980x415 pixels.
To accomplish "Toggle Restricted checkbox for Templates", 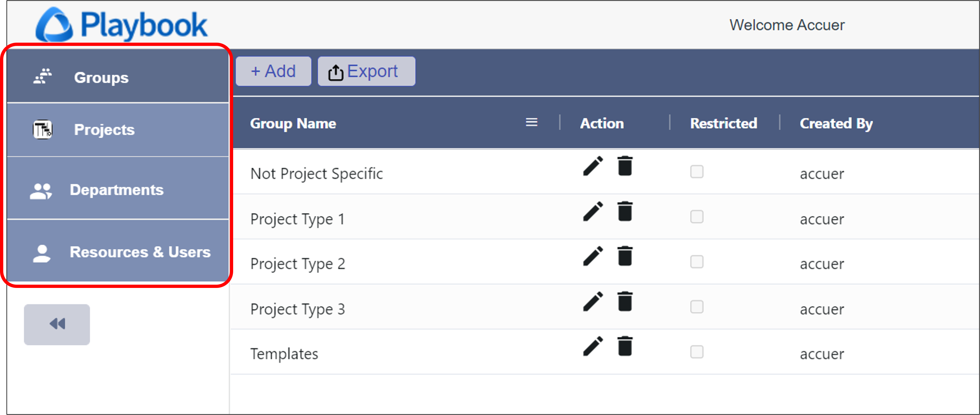I will [696, 352].
